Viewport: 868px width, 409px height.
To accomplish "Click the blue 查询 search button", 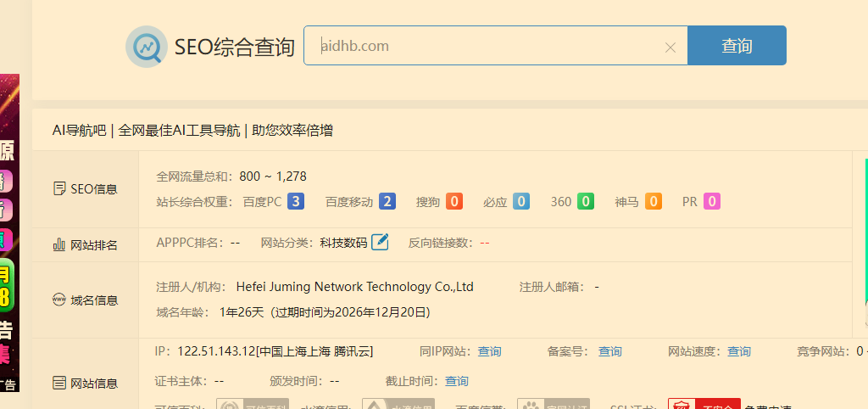I will click(737, 46).
